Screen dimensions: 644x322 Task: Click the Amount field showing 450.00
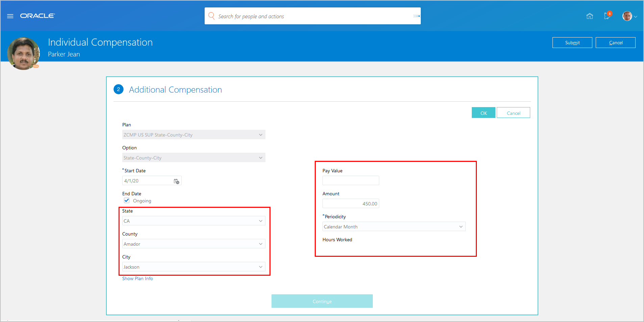[x=351, y=203]
